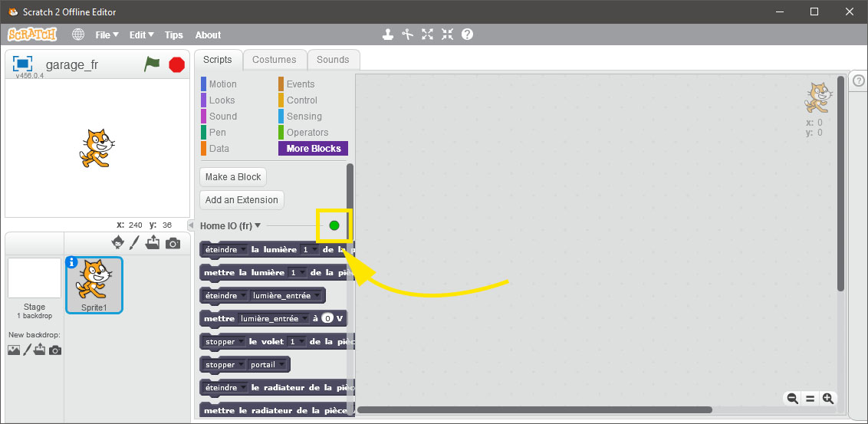The image size is (868, 424).
Task: Expand the Home IO (fr) extension menu
Action: (258, 226)
